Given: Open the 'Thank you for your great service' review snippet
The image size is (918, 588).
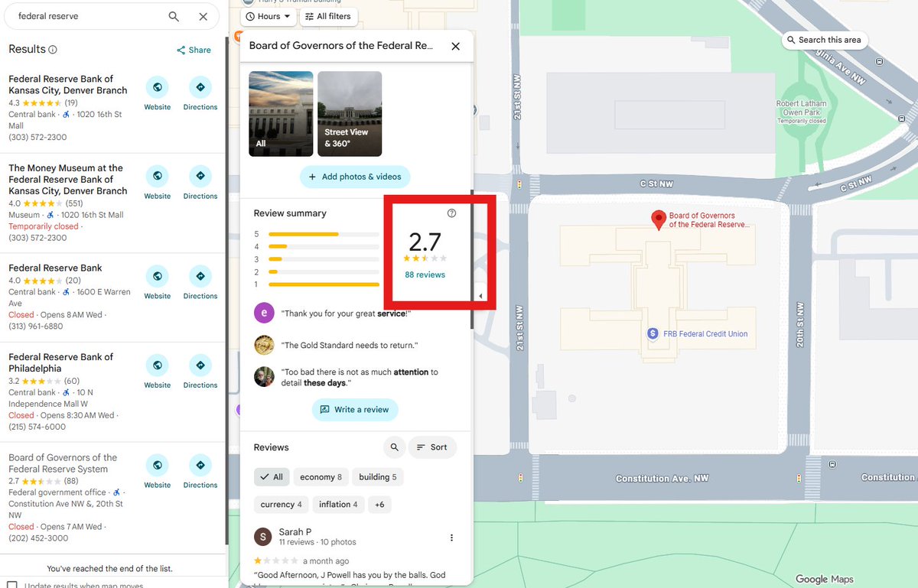Looking at the screenshot, I should click(347, 313).
